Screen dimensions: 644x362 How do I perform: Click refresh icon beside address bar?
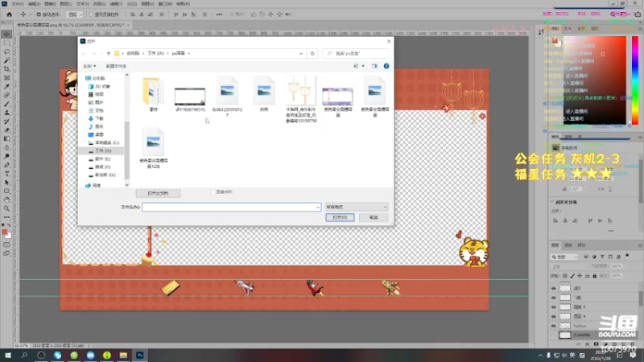[x=312, y=53]
